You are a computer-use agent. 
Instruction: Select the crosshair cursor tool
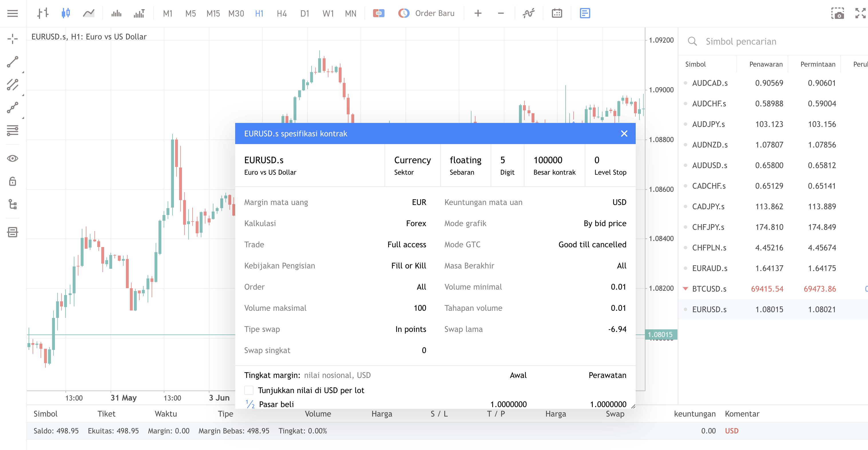pos(13,39)
